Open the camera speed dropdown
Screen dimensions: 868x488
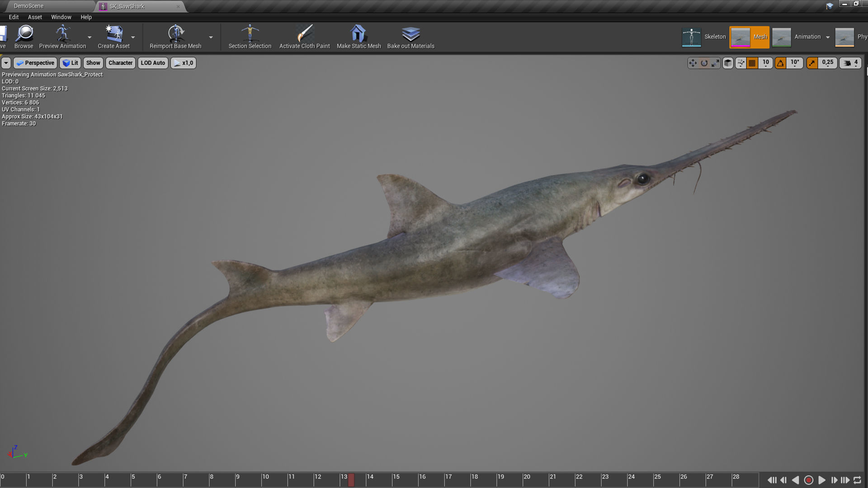coord(850,63)
